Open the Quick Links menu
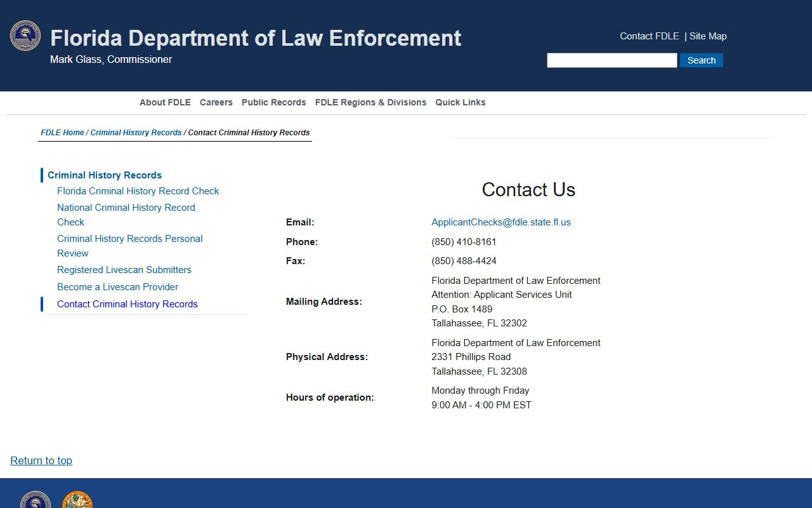Viewport: 812px width, 508px height. pyautogui.click(x=461, y=102)
